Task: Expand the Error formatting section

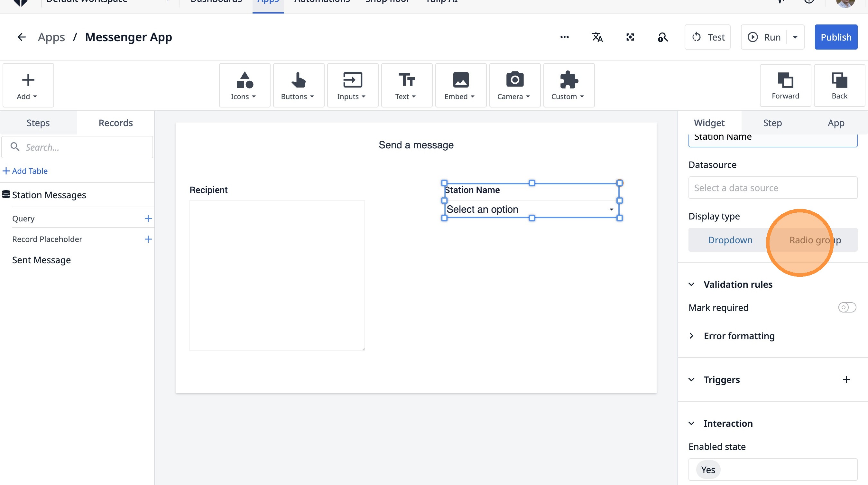Action: tap(691, 336)
